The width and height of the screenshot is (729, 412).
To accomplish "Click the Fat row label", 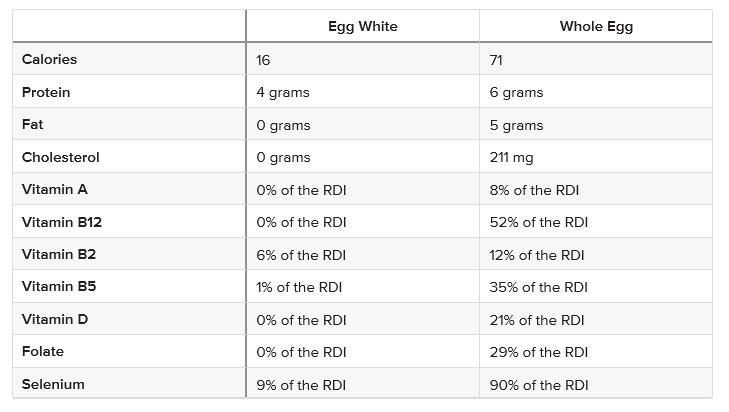I will pos(32,125).
